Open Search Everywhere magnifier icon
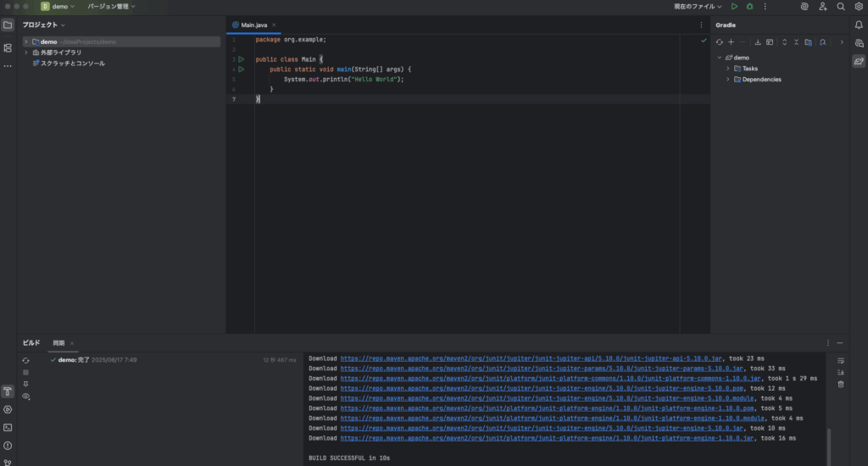This screenshot has height=466, width=868. (x=841, y=7)
